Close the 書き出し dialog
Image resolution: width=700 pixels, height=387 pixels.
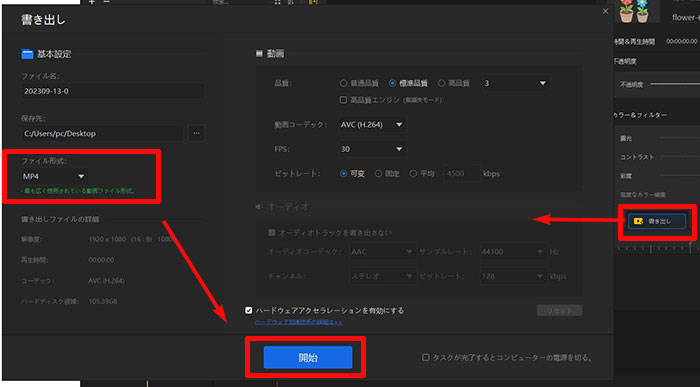(605, 11)
